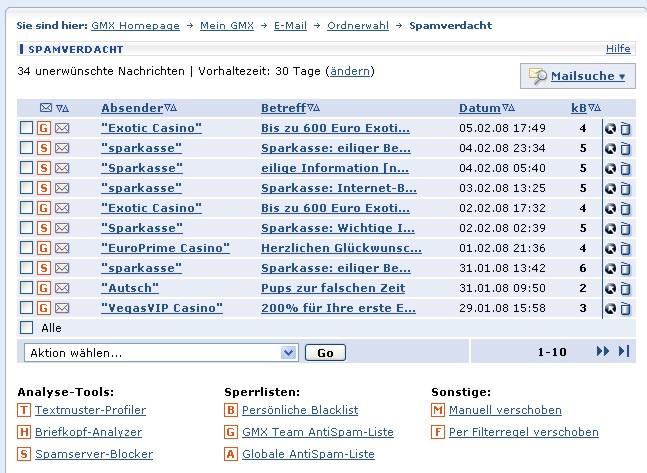
Task: Click sort arrows next to envelope header
Action: tap(62, 109)
